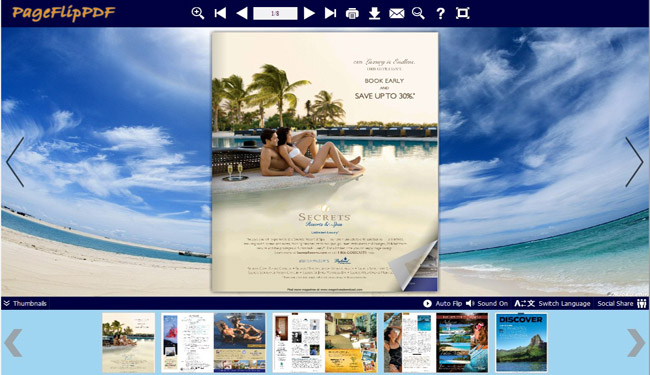Viewport: 650px width, 375px height.
Task: Toggle Sound On speaker
Action: point(487,303)
